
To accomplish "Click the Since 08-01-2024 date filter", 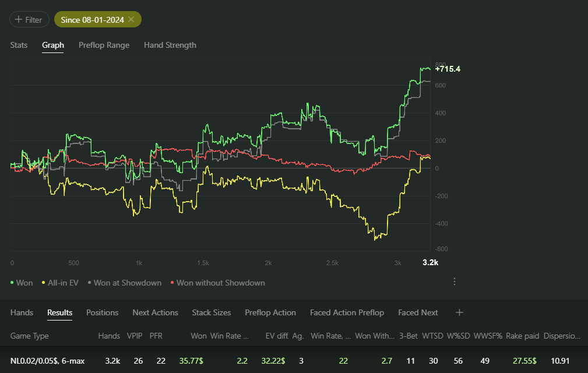I will coord(92,19).
